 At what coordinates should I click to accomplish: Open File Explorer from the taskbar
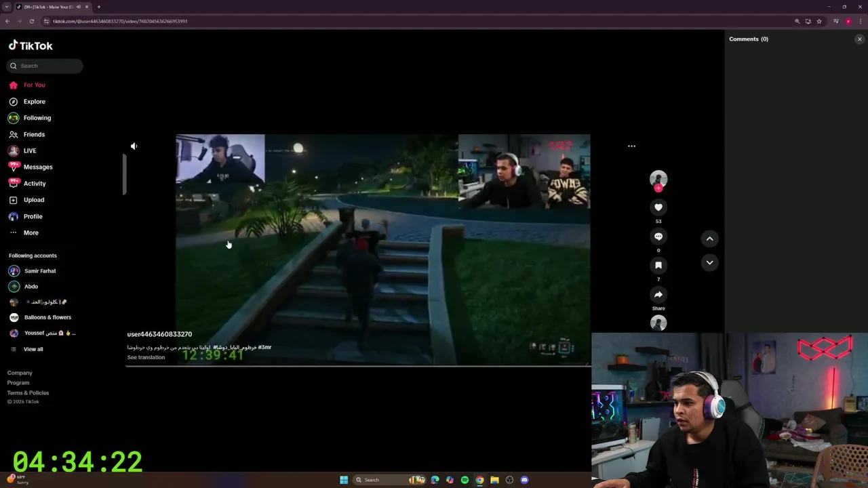[494, 480]
